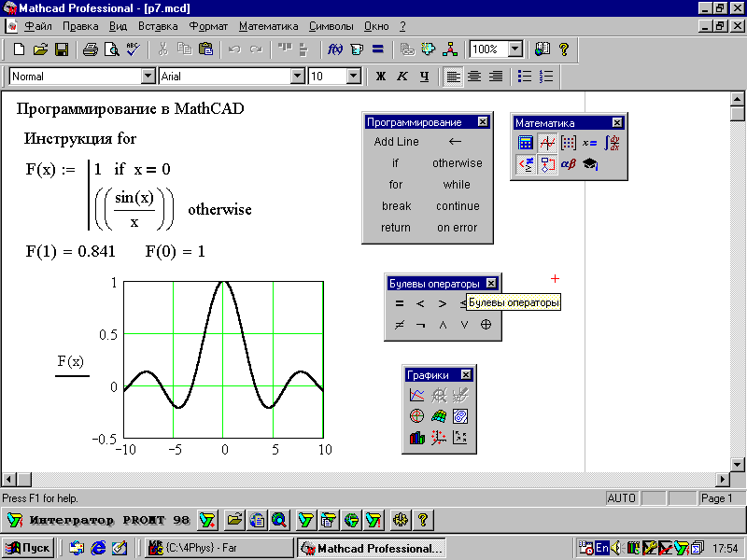Insert 3D bar chart icon in Графики panel

click(x=416, y=438)
